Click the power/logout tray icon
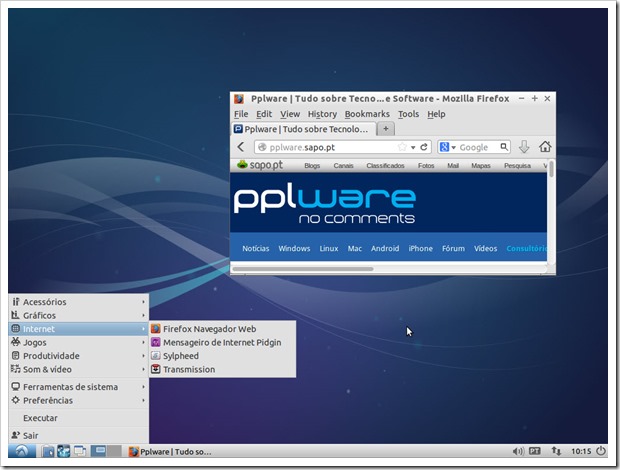 tap(601, 451)
